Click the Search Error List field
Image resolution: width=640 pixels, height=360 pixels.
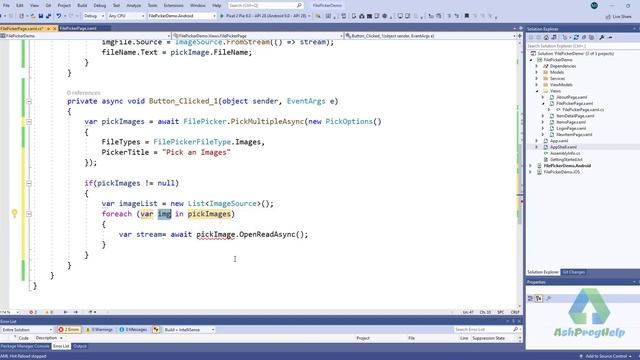pos(487,329)
